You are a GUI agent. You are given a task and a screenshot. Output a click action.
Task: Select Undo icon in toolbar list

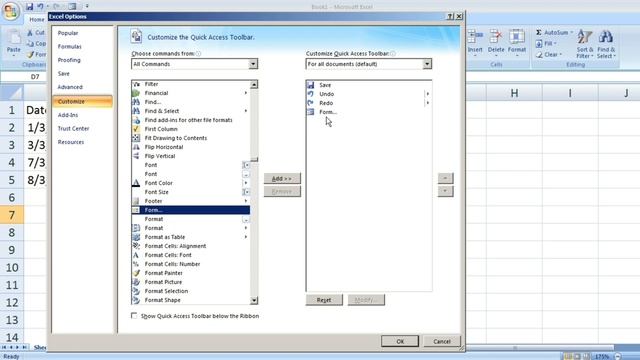coord(311,94)
